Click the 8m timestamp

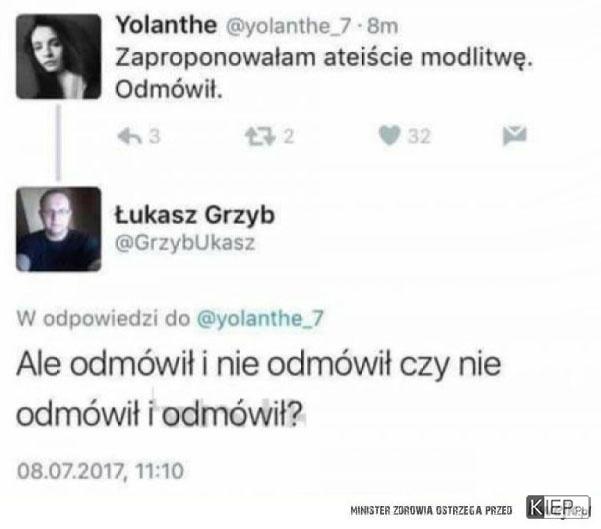pos(383,26)
